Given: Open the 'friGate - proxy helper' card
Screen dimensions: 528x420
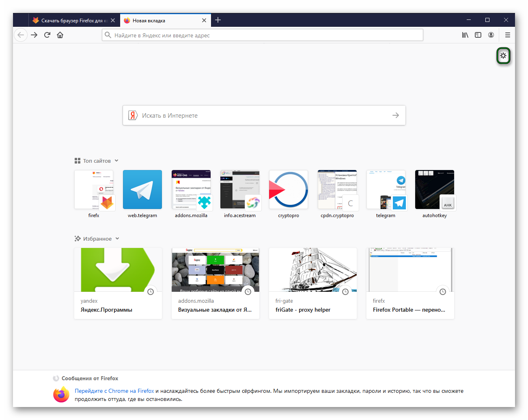Looking at the screenshot, I should (x=313, y=283).
